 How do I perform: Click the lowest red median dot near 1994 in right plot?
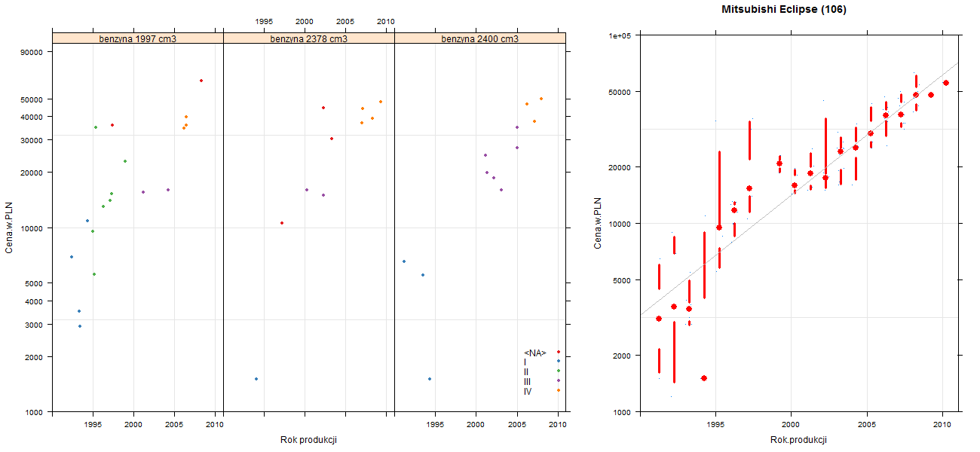pos(704,378)
